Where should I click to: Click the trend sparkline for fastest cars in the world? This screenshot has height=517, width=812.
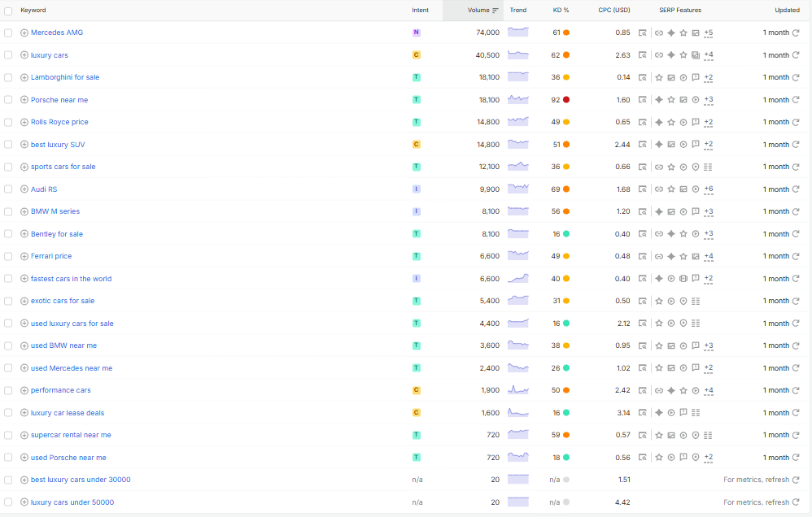click(x=517, y=279)
